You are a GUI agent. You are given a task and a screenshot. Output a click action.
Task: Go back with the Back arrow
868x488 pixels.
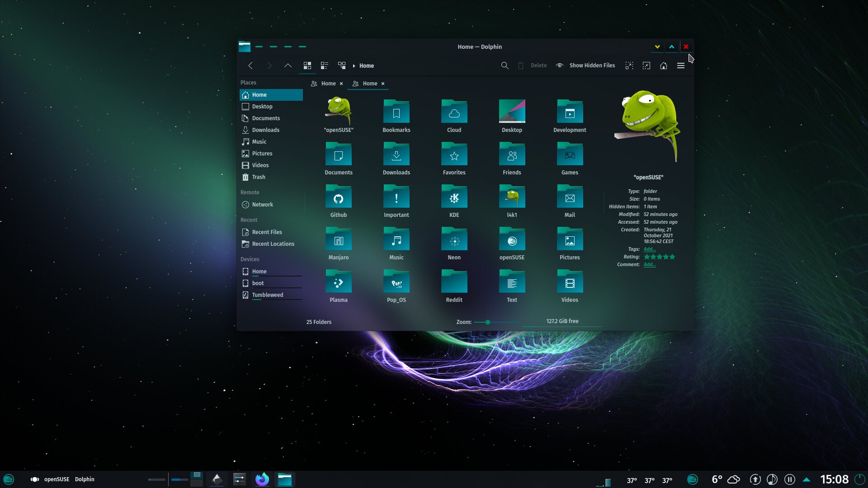tap(250, 66)
